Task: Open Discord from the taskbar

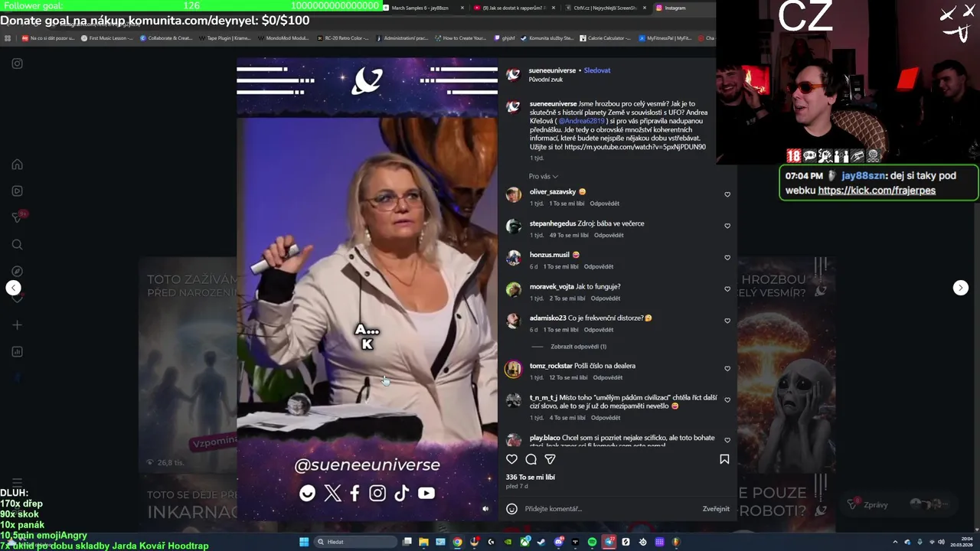Action: coord(558,542)
